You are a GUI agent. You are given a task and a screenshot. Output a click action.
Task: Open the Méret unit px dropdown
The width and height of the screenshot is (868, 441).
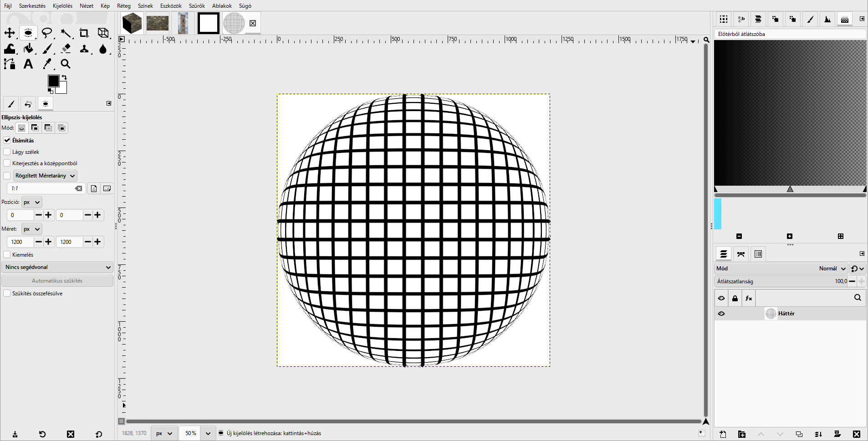pos(32,229)
